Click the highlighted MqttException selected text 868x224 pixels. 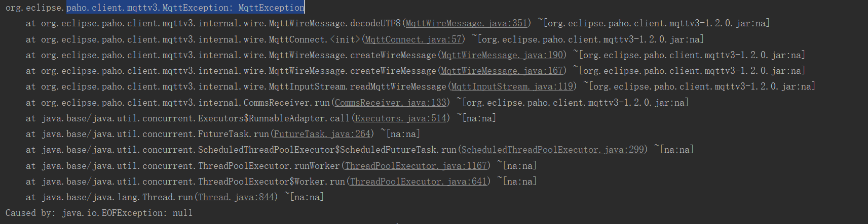pos(185,8)
